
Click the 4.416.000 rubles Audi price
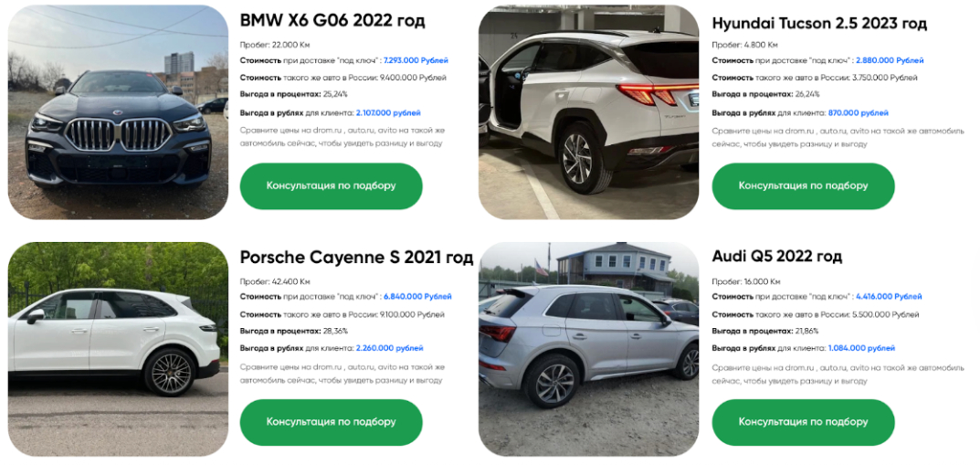pos(889,297)
